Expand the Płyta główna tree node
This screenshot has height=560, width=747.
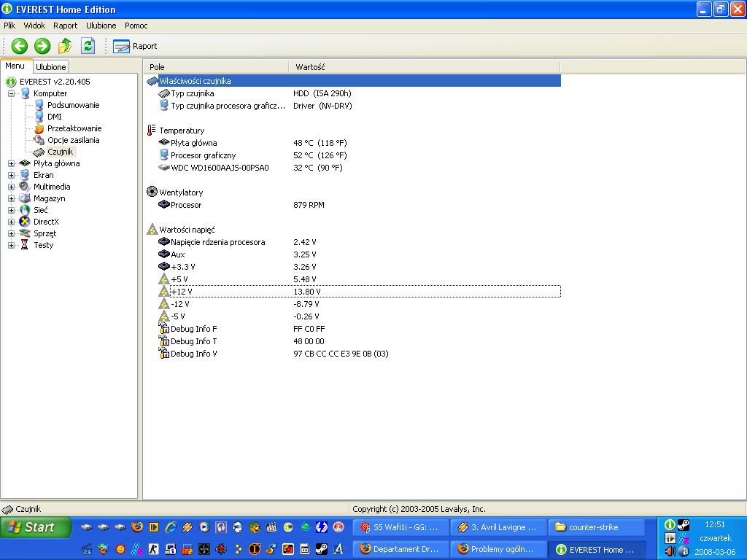pos(12,163)
